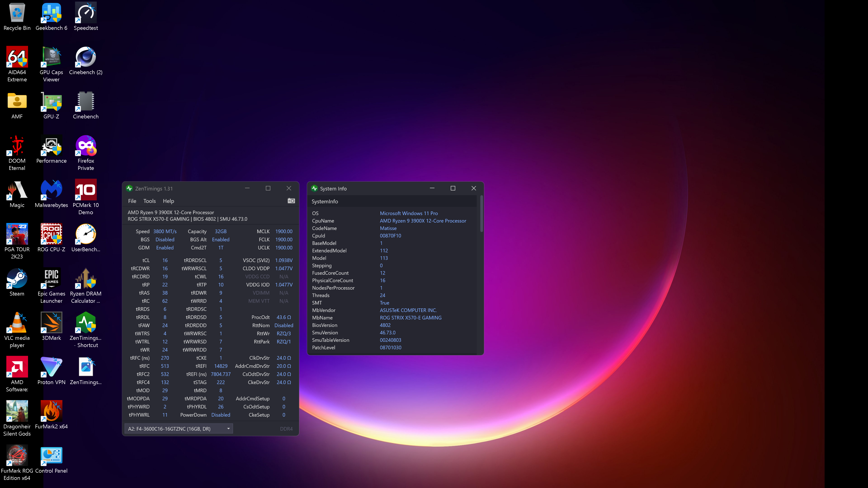The height and width of the screenshot is (488, 868).
Task: Click the tCL value 16
Action: pos(165,260)
